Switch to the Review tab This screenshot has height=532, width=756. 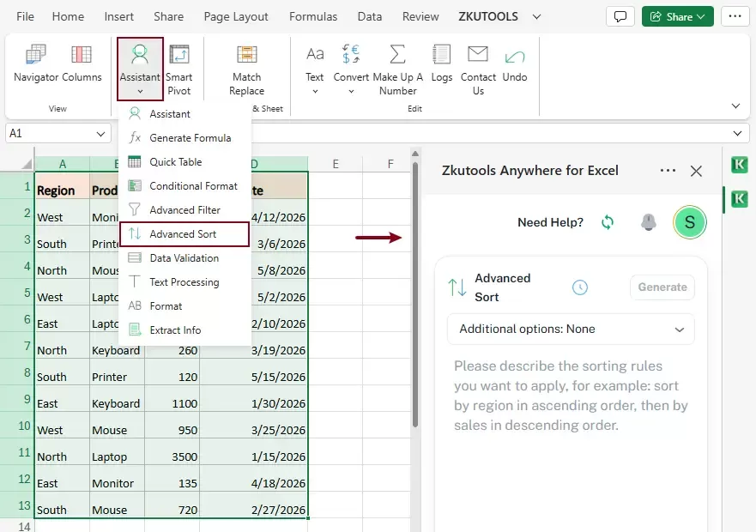420,16
